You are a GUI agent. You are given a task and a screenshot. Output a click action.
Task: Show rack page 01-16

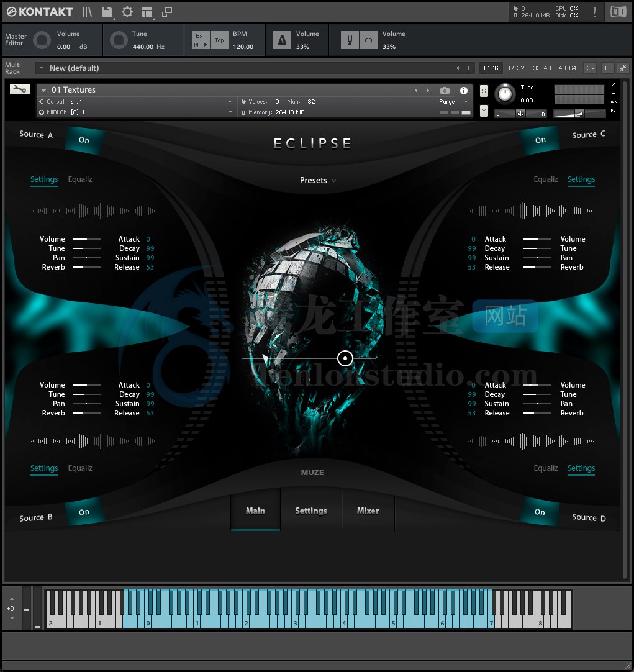(491, 68)
